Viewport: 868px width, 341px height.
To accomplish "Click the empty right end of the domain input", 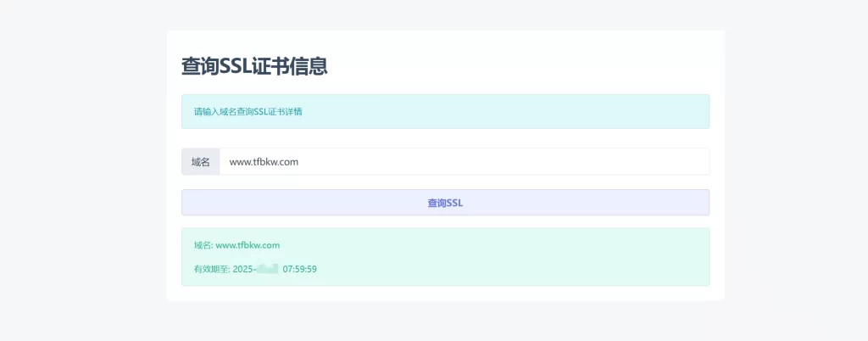I will point(661,162).
